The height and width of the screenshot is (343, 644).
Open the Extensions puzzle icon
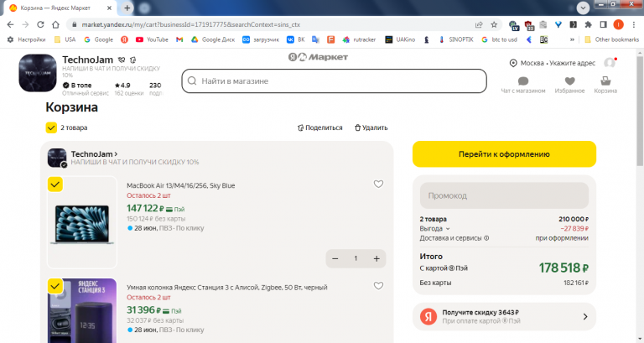coord(588,24)
